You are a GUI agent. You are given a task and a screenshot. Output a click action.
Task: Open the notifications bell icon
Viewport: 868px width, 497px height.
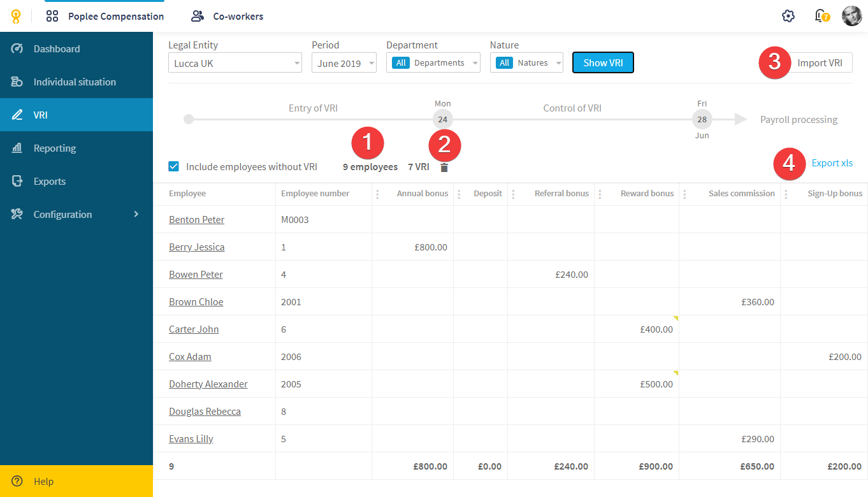click(x=821, y=16)
